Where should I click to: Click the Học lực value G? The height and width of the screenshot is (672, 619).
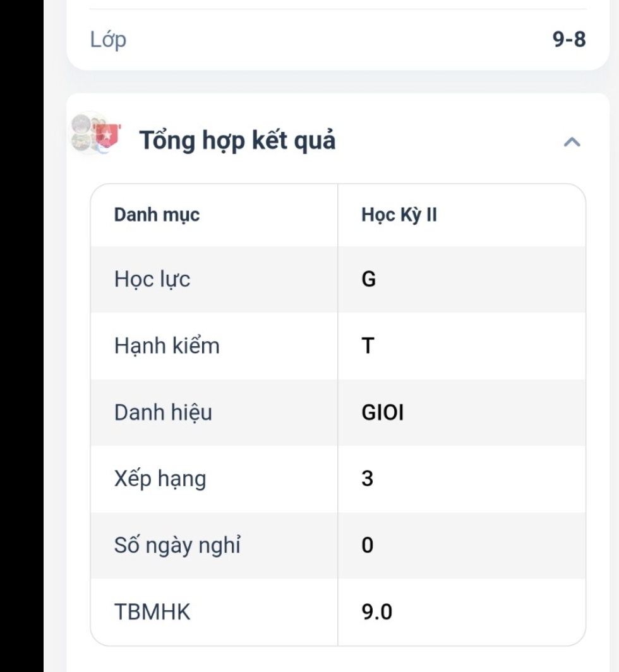pyautogui.click(x=368, y=279)
